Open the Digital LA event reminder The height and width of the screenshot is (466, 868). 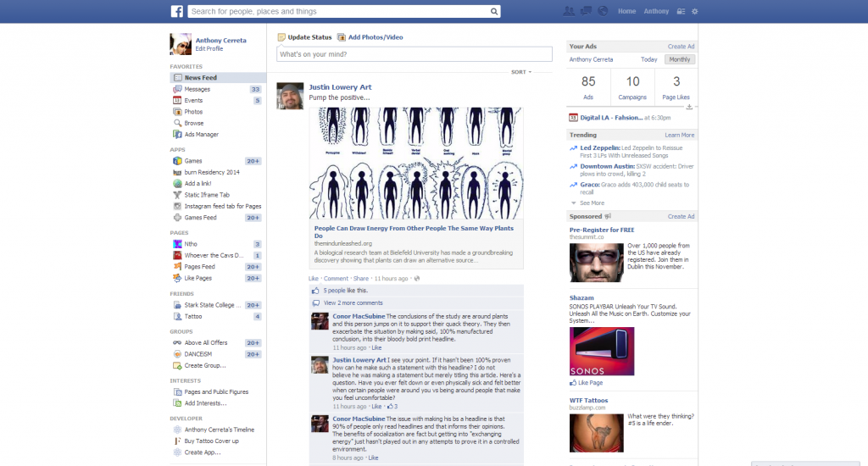[611, 117]
